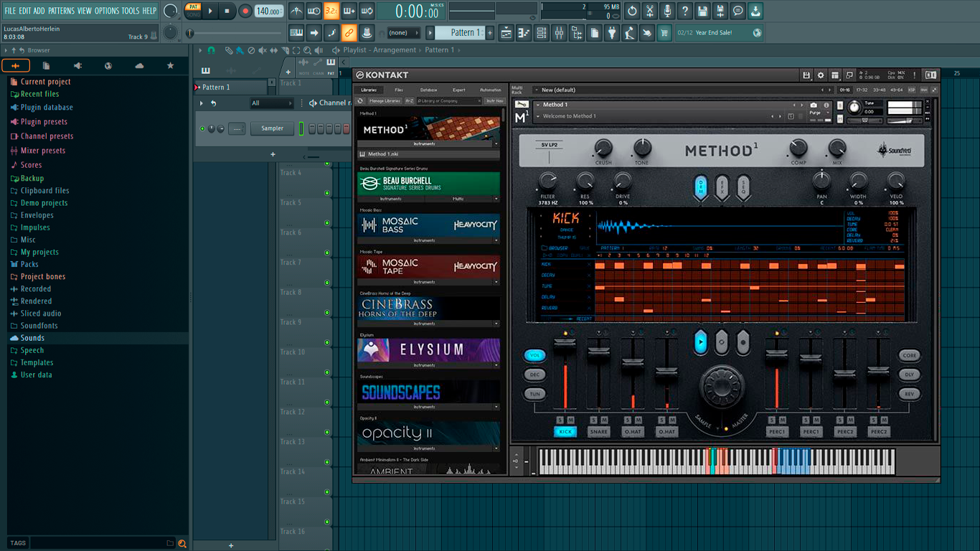Mute the KICK channel M button
980x551 pixels.
tap(572, 420)
